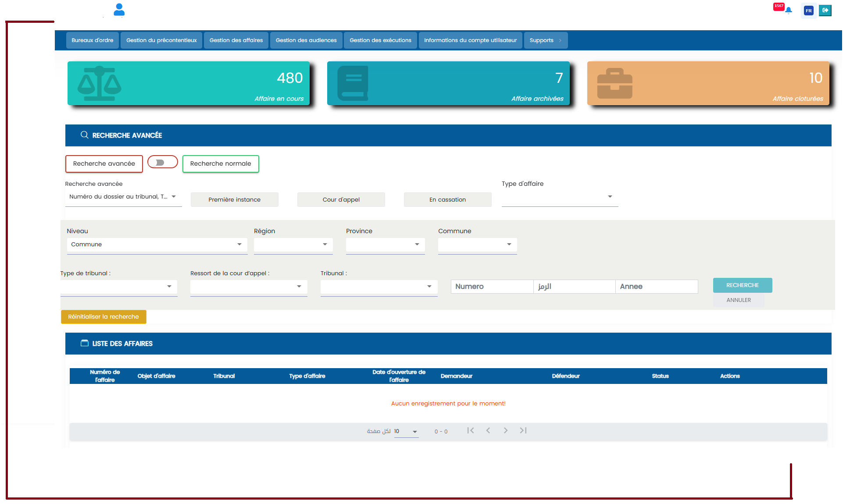The height and width of the screenshot is (504, 850).
Task: Click Réinitialiser la recherche button
Action: [x=104, y=316]
